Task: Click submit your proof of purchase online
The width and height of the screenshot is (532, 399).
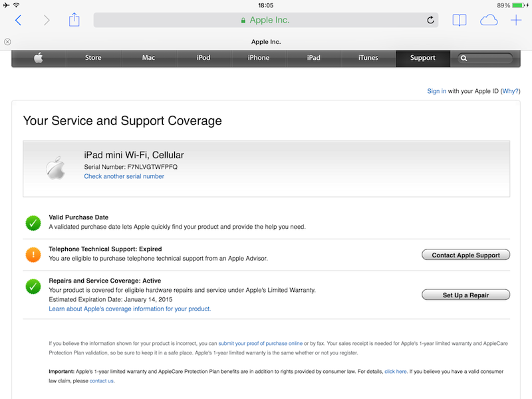Action: click(x=260, y=344)
